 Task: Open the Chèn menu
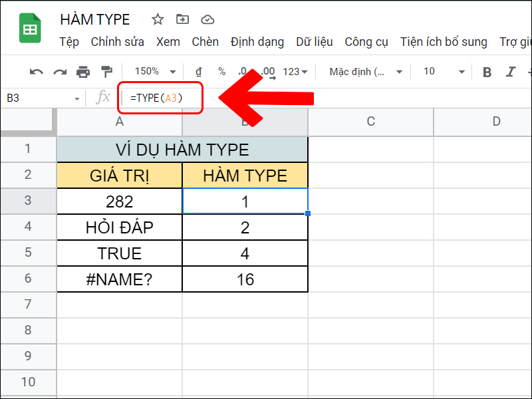(x=205, y=42)
